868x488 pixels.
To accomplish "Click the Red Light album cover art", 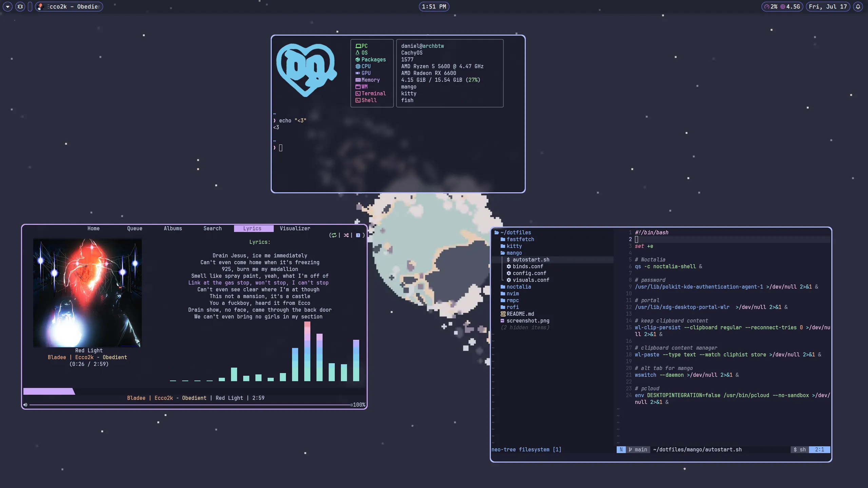I will (x=88, y=293).
